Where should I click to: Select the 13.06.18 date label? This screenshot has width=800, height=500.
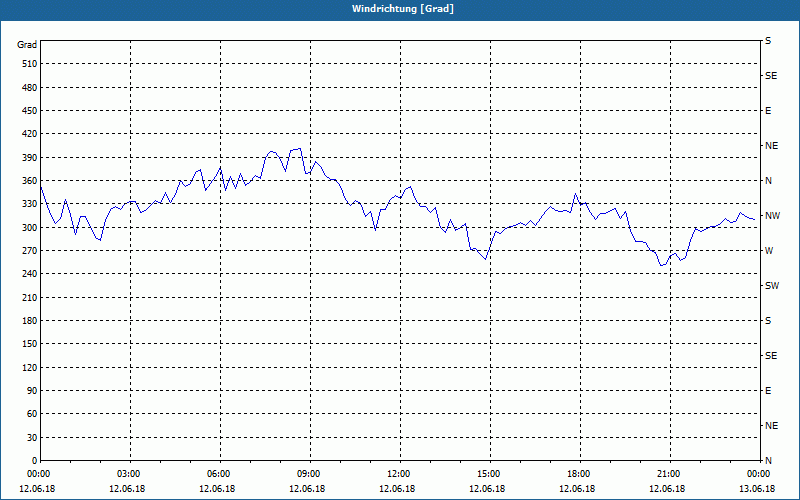(757, 489)
